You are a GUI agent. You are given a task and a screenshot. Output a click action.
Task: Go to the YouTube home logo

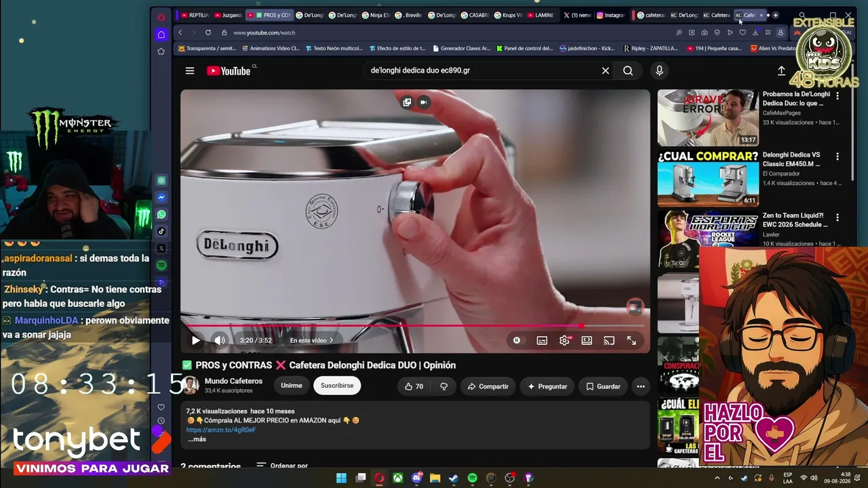229,70
